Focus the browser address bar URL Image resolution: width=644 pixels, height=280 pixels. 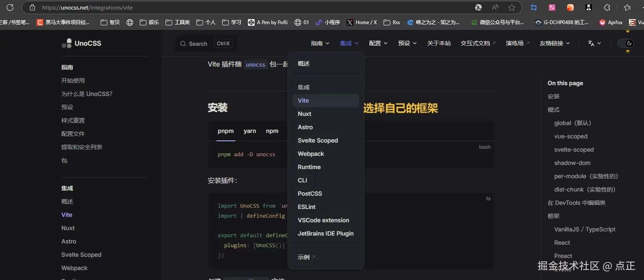tap(87, 7)
